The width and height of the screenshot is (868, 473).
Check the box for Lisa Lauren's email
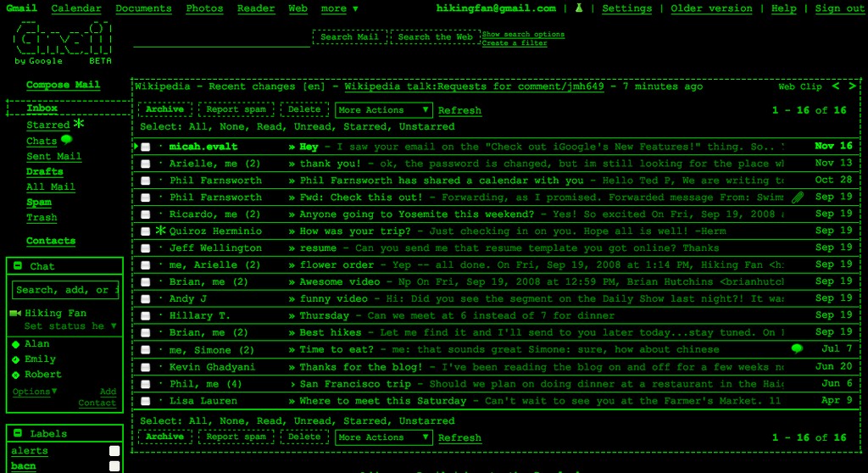[146, 401]
